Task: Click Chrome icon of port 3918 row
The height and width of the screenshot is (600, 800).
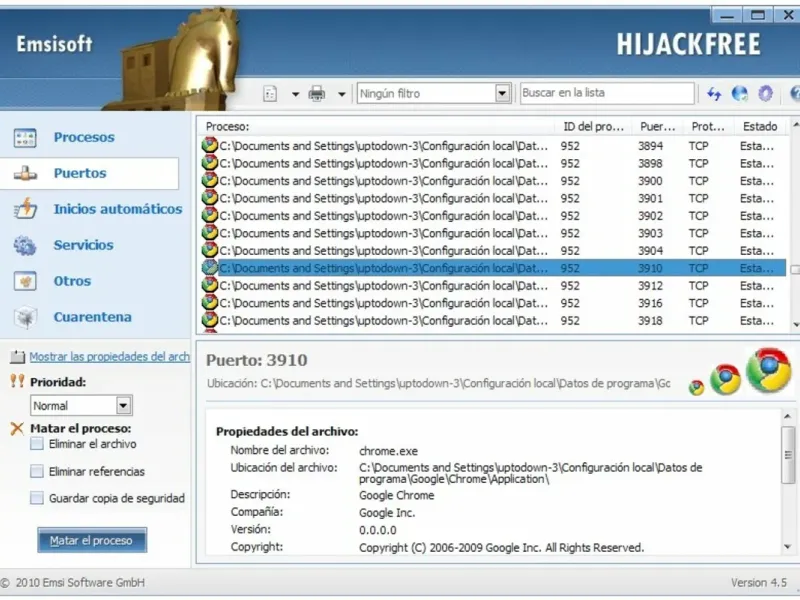Action: point(210,320)
